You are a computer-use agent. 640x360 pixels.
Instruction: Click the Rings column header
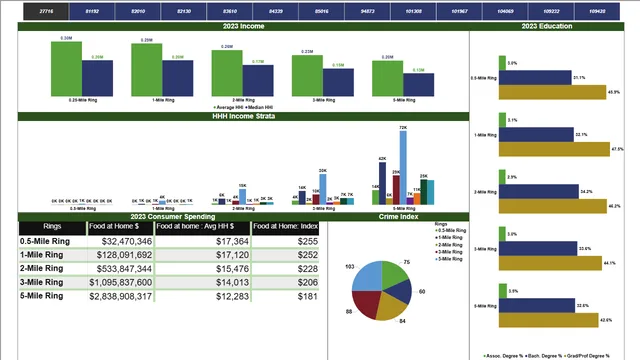pos(52,228)
